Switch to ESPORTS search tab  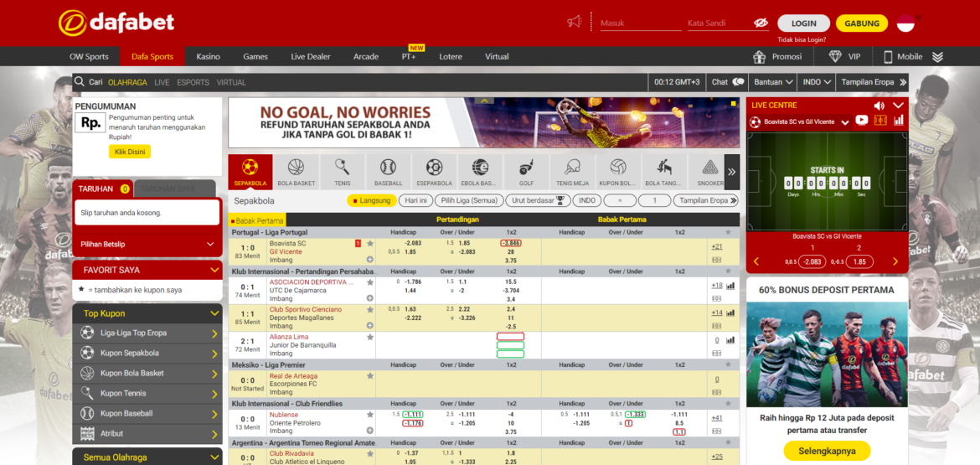193,82
